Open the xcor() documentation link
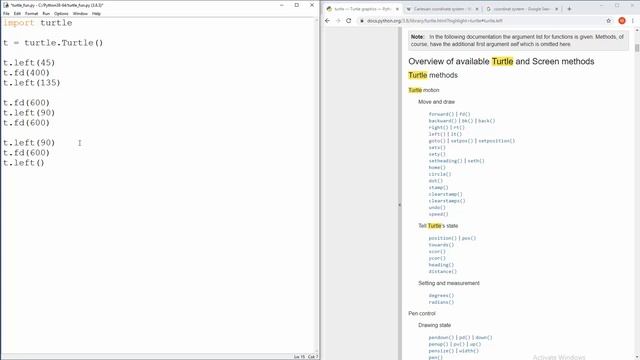This screenshot has height=360, width=640. pos(437,252)
